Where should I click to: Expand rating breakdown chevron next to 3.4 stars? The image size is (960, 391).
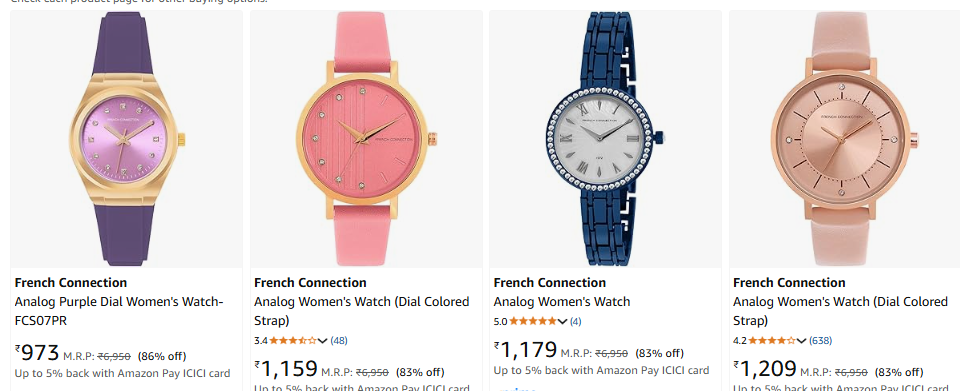pyautogui.click(x=323, y=341)
